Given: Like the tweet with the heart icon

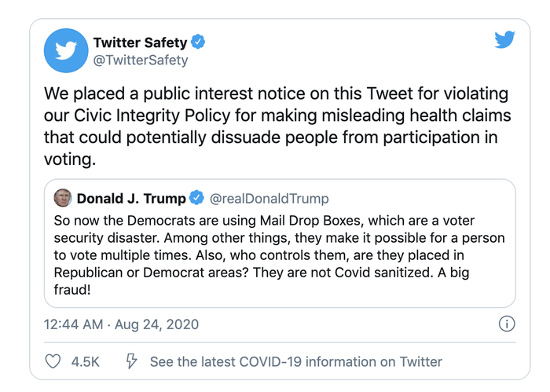Looking at the screenshot, I should 53,361.
